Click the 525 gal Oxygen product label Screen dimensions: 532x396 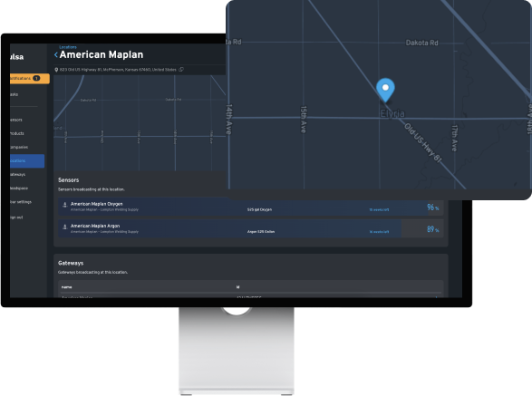259,209
